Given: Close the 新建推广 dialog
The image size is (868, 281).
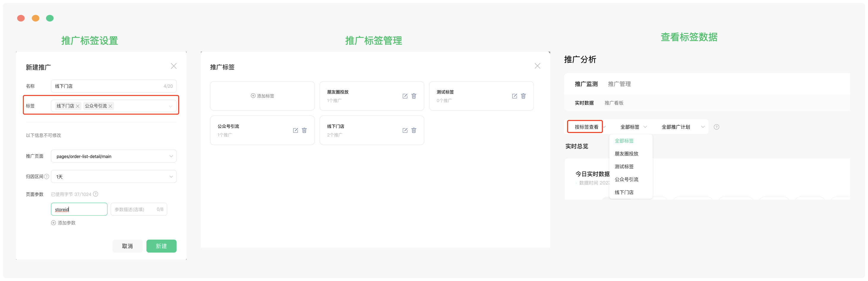Looking at the screenshot, I should tap(173, 66).
